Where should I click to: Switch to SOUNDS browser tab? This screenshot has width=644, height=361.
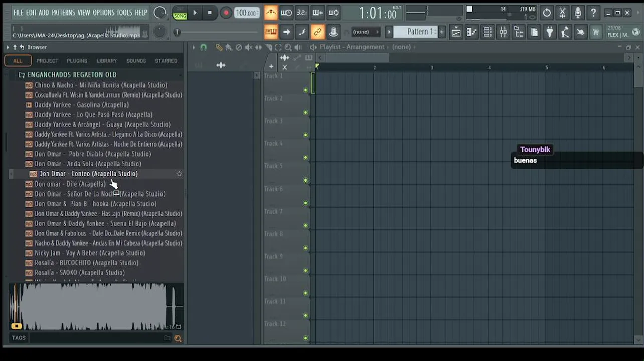(136, 61)
